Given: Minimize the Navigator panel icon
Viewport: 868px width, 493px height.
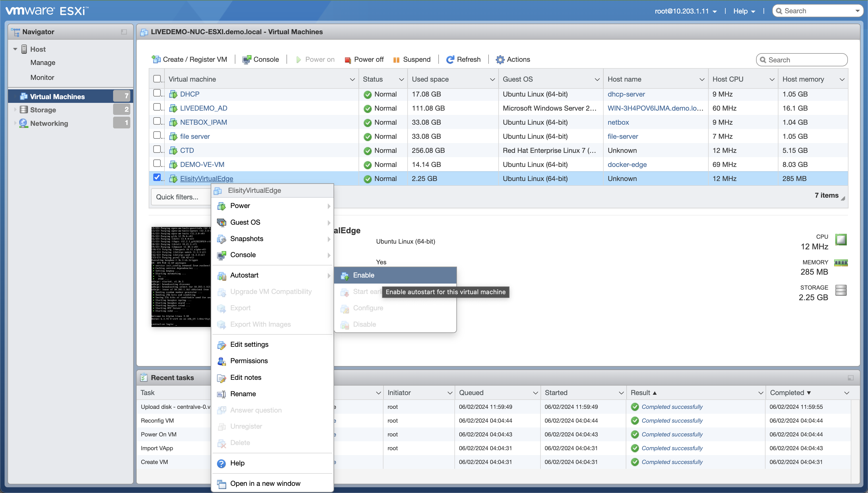Looking at the screenshot, I should coord(124,32).
